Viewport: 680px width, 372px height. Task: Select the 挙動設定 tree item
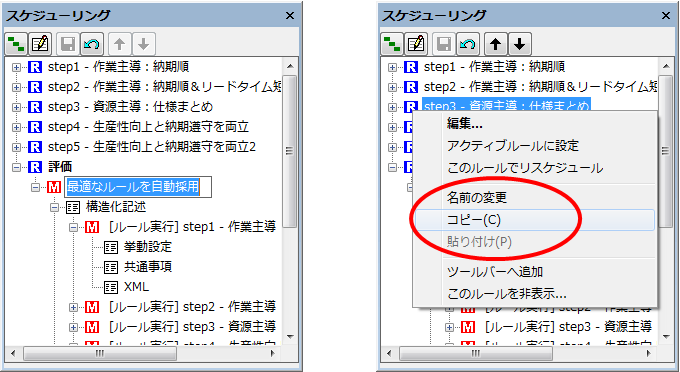click(148, 247)
